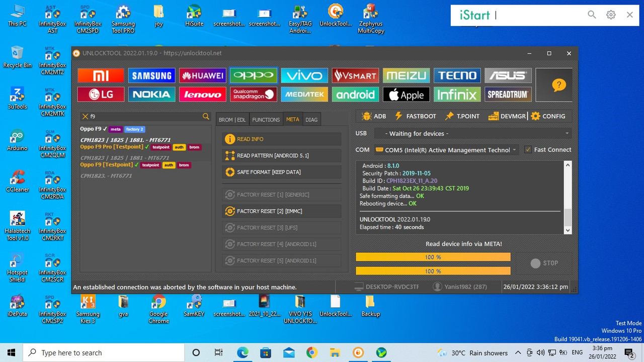Select CPH1823. - MT6771 entry
644x362 pixels.
(106, 176)
